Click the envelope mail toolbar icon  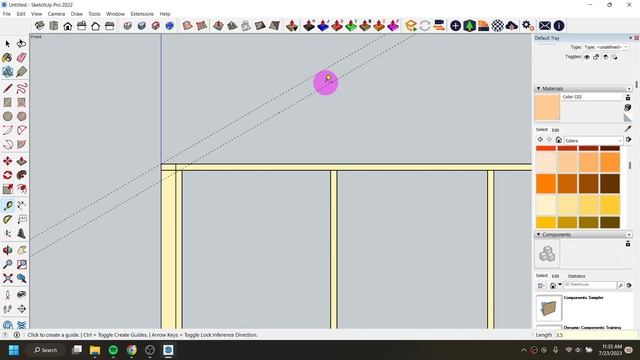[x=544, y=26]
